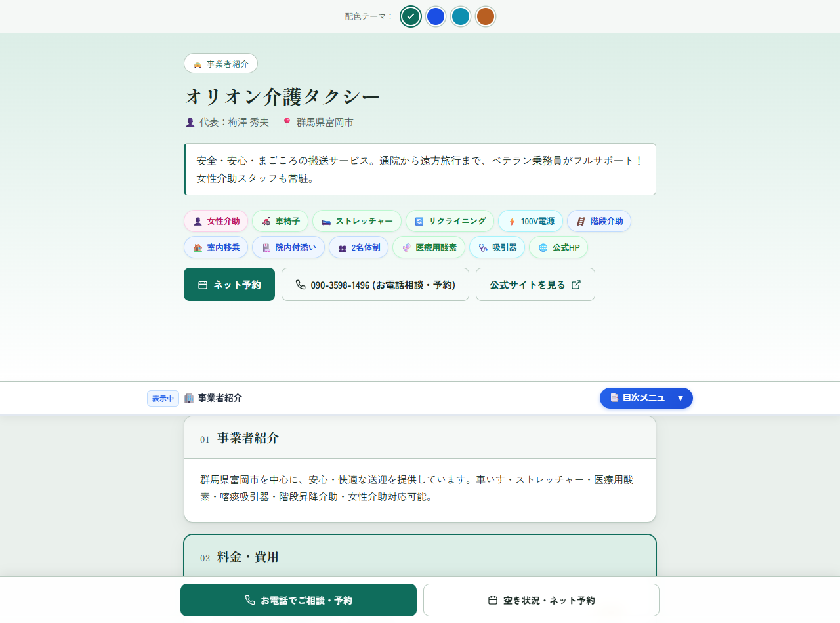Select the orange-brown color theme swatch

(x=486, y=16)
